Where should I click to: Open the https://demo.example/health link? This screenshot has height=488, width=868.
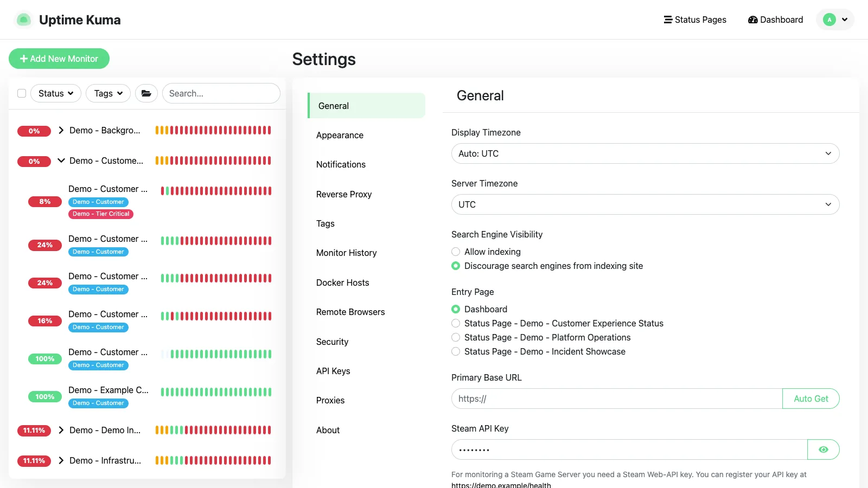[x=501, y=485]
